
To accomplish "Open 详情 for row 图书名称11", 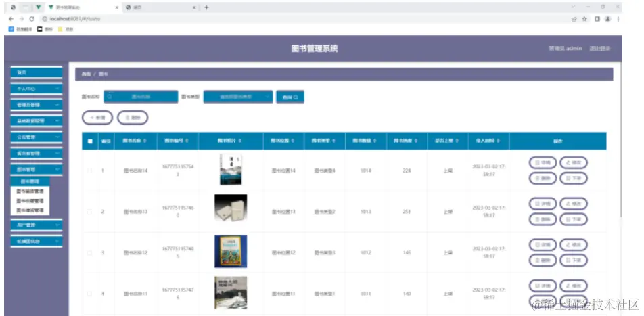I will point(543,286).
